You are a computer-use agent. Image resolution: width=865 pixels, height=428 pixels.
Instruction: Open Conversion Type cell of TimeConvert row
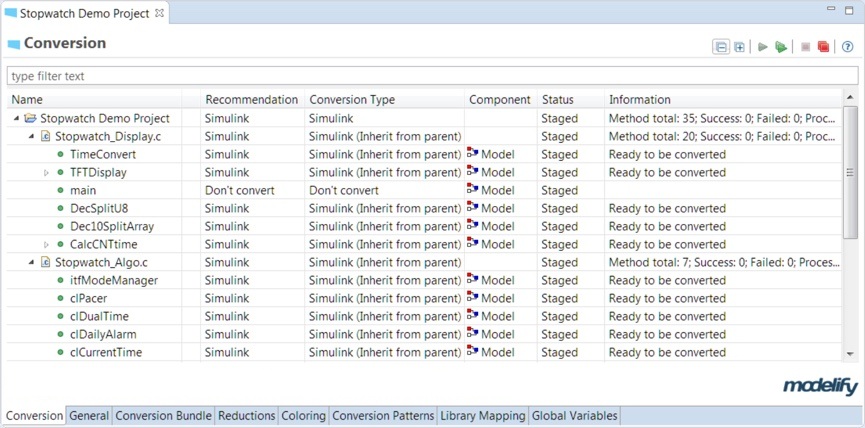tap(385, 154)
